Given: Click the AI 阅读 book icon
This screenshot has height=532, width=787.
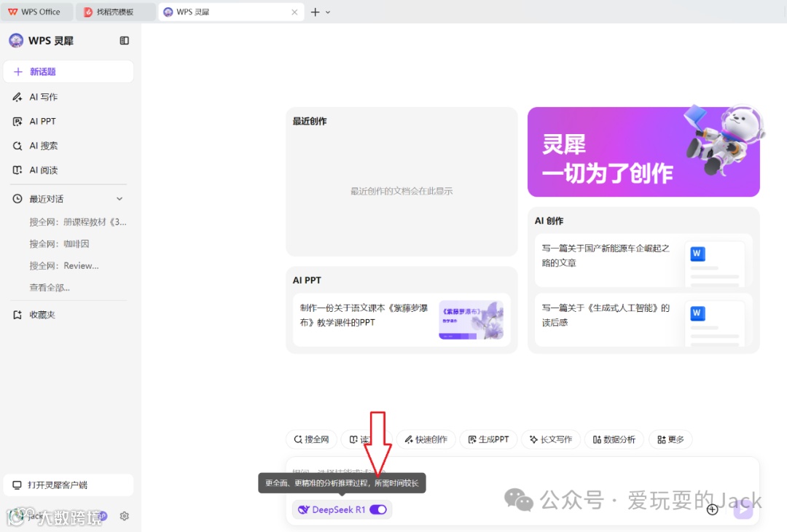Looking at the screenshot, I should [17, 170].
